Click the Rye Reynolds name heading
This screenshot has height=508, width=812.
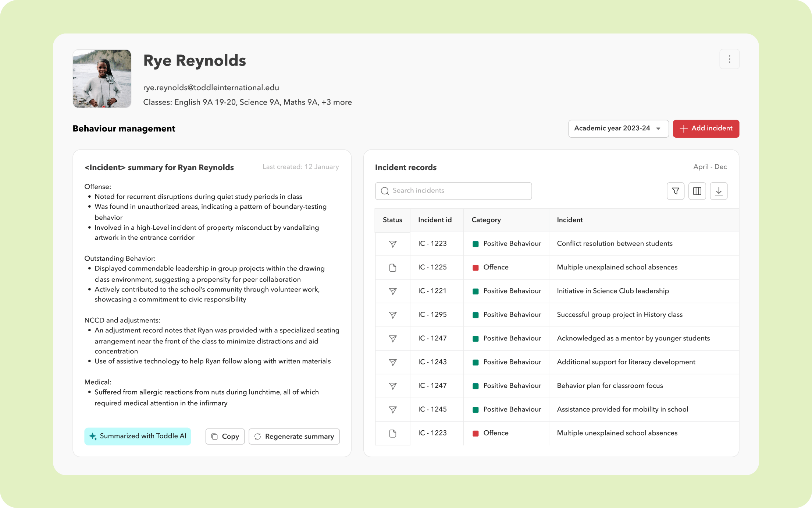pyautogui.click(x=195, y=61)
